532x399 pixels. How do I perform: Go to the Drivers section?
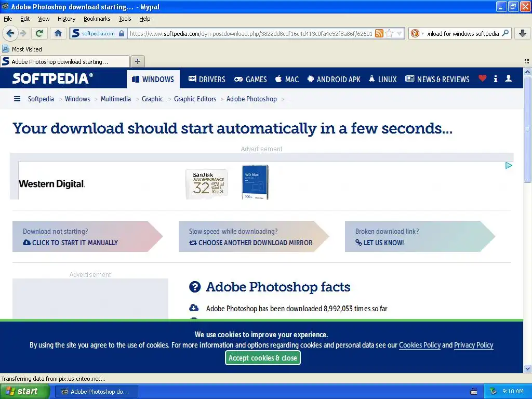pyautogui.click(x=207, y=79)
